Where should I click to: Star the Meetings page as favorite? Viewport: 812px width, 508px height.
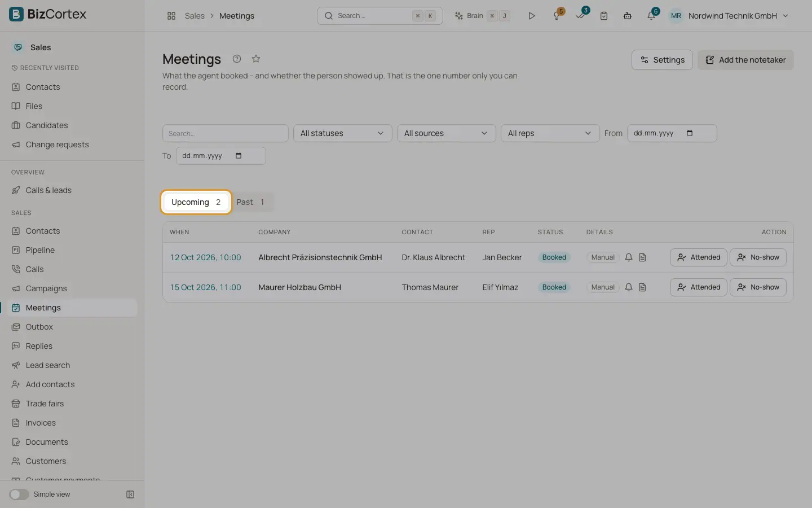[256, 59]
